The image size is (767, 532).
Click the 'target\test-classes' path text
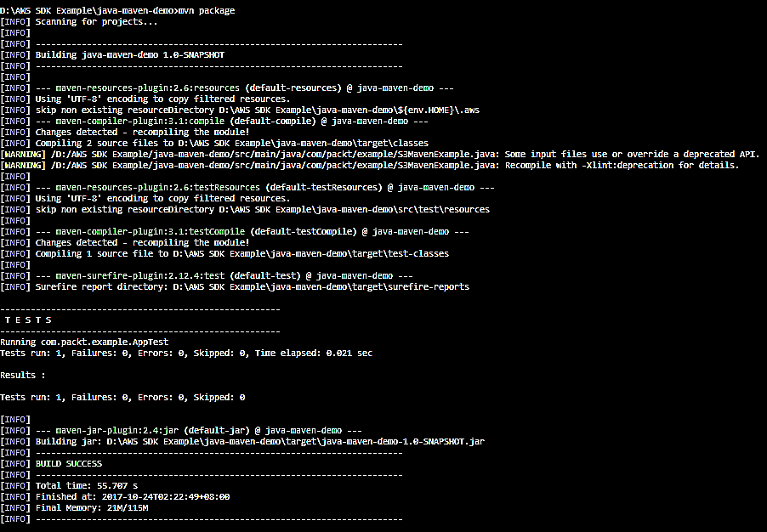coord(403,253)
